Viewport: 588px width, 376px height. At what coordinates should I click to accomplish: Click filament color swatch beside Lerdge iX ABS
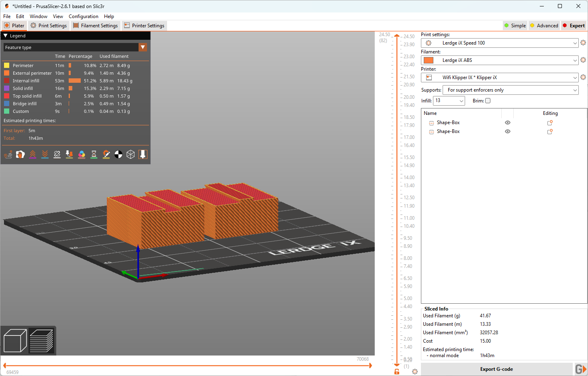(x=429, y=60)
